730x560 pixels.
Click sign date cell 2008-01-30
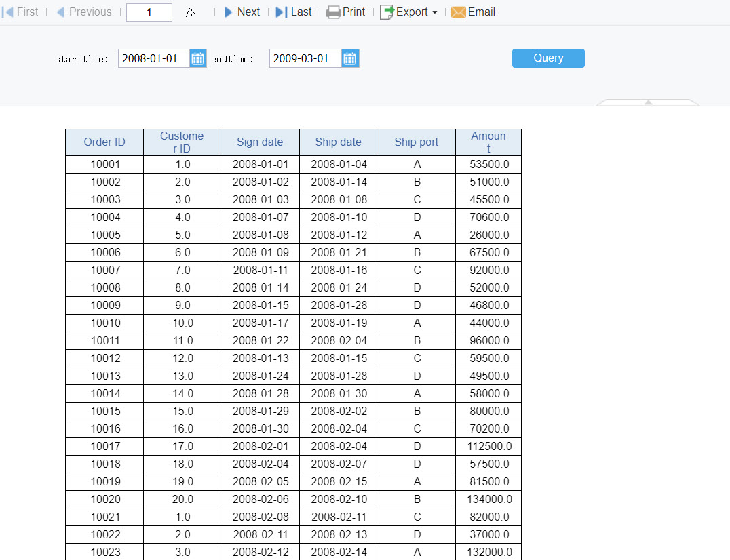point(261,429)
